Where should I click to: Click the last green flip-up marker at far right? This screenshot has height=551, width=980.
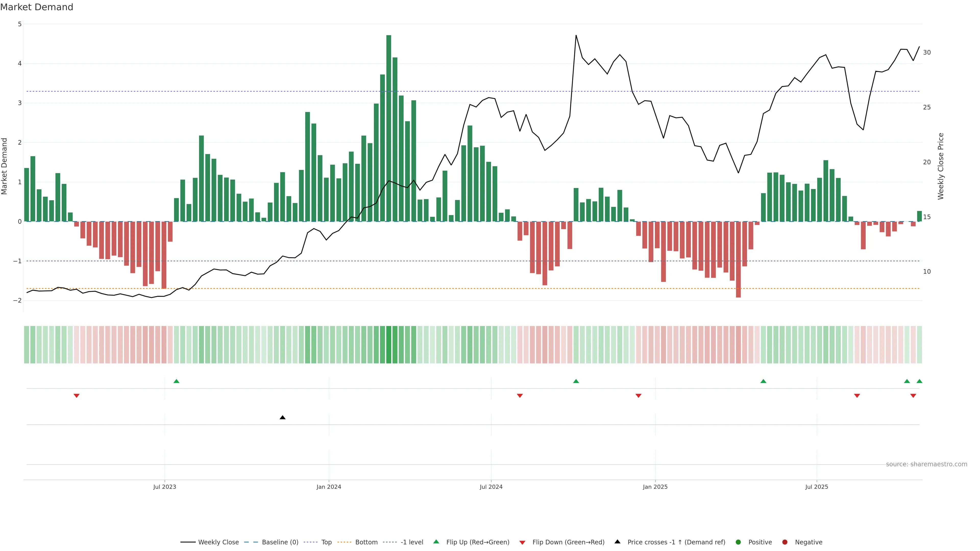(x=920, y=381)
